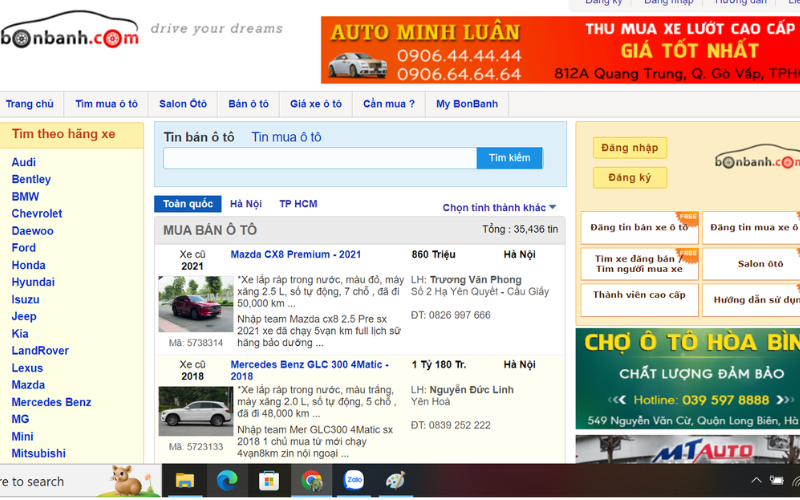The image size is (800, 500).
Task: Open the Tìm mua ô tô menu
Action: tap(107, 104)
